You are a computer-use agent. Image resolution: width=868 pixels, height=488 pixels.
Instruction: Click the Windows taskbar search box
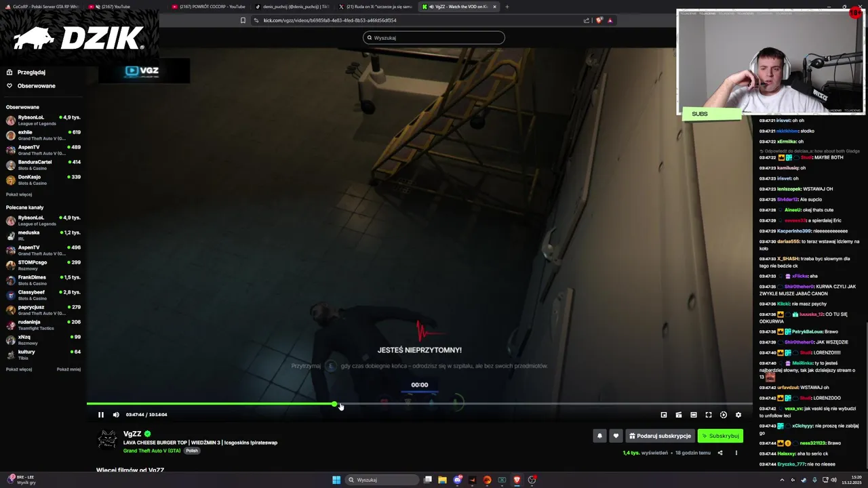coord(383,480)
